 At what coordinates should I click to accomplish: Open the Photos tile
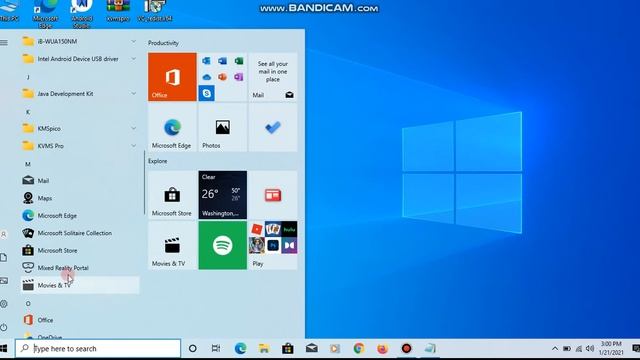pyautogui.click(x=222, y=127)
